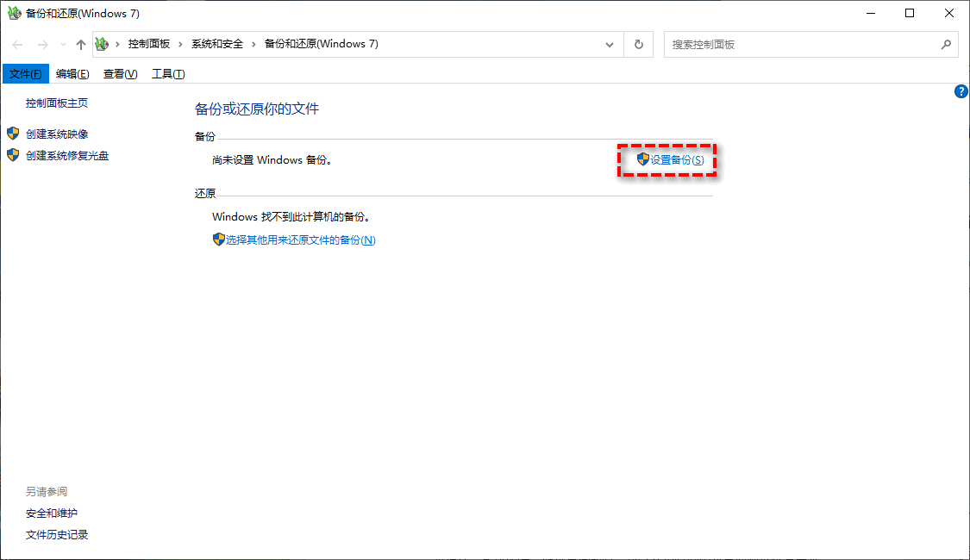Viewport: 970px width, 560px height.
Task: Open the 文件 menu
Action: pos(25,73)
